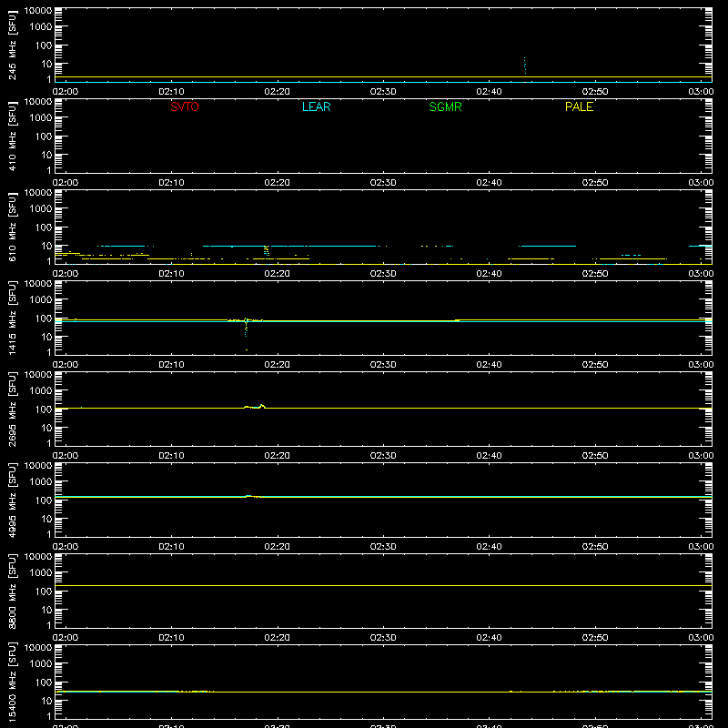728x728 pixels.
Task: Click the 02:00 time label under the 2695 MHz panel
Action: tap(66, 456)
